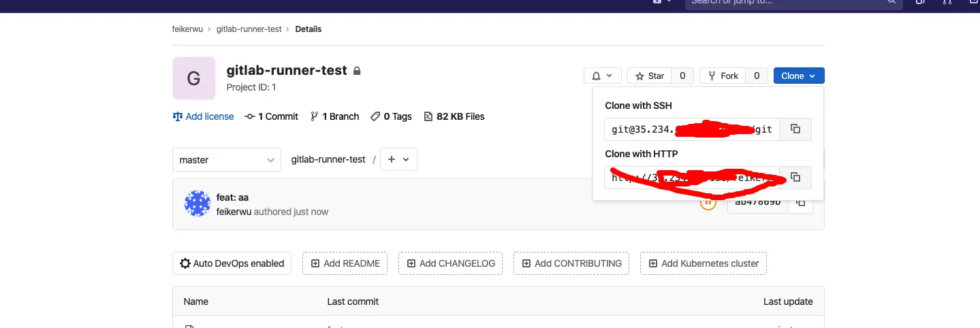Click Details in the breadcrumb
The image size is (980, 328).
point(309,29)
